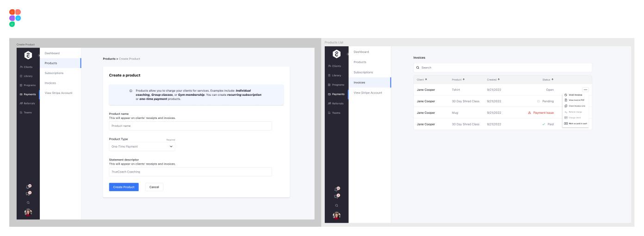
Task: Click info icon in the product description banner
Action: pos(131,91)
